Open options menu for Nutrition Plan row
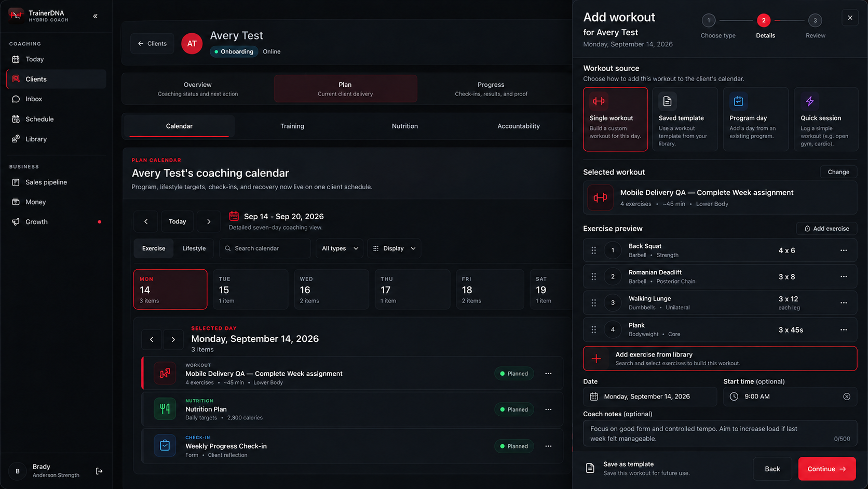The image size is (868, 489). [548, 409]
